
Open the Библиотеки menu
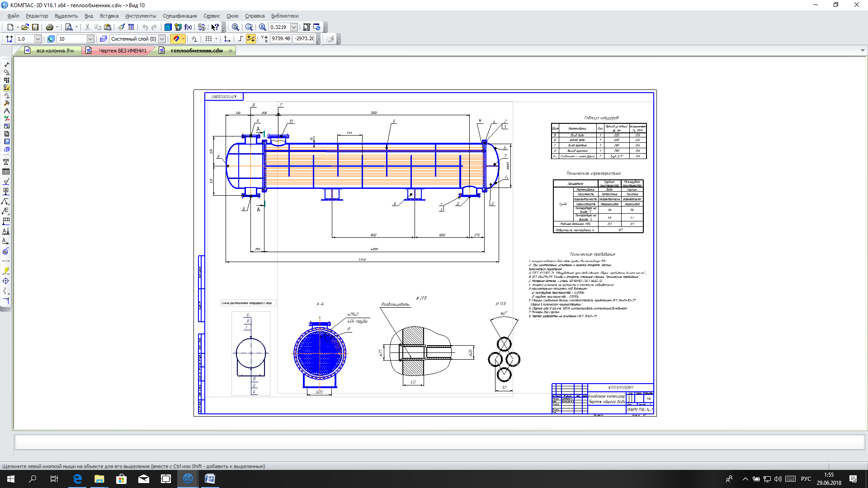[x=285, y=16]
